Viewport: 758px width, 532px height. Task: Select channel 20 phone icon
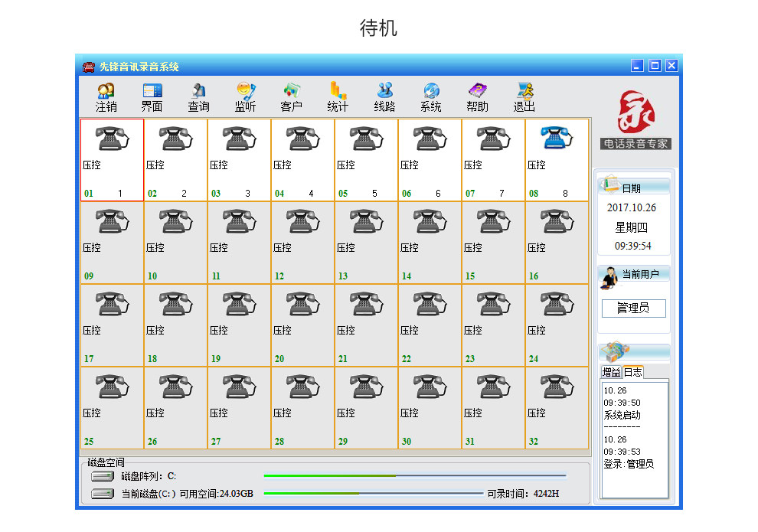pyautogui.click(x=303, y=304)
